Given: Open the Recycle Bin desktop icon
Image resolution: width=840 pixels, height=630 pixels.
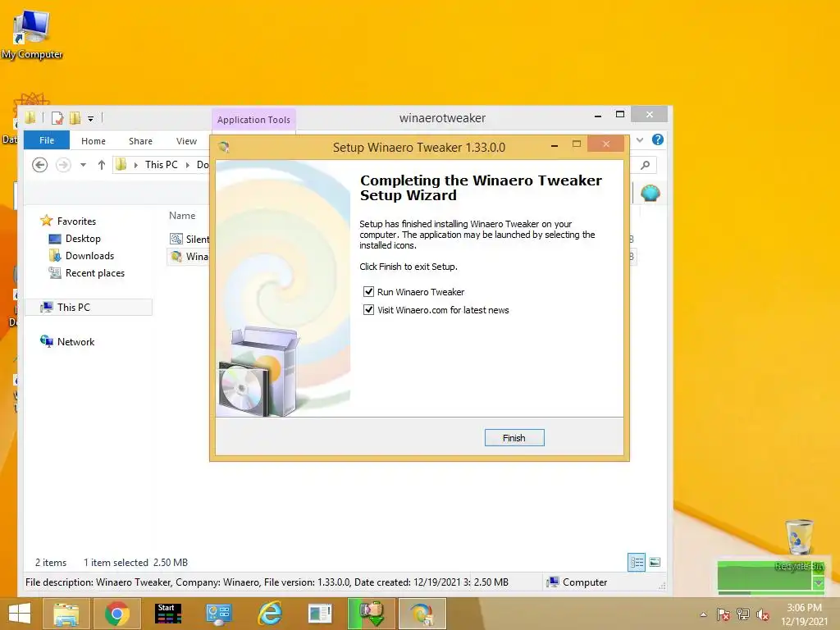Looking at the screenshot, I should coord(799,544).
